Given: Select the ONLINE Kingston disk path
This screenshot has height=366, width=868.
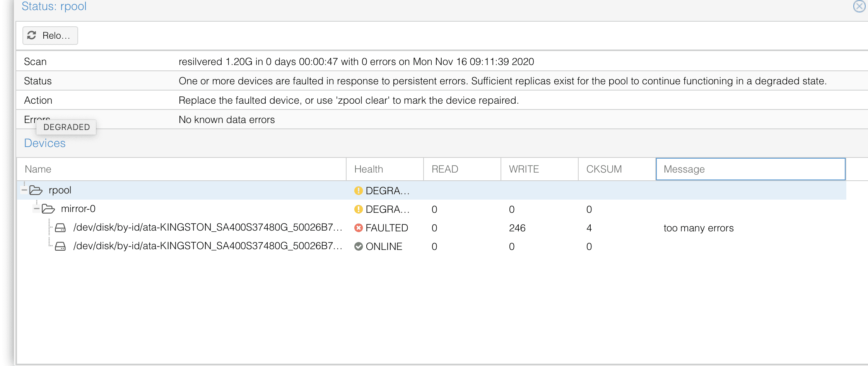Looking at the screenshot, I should [208, 246].
